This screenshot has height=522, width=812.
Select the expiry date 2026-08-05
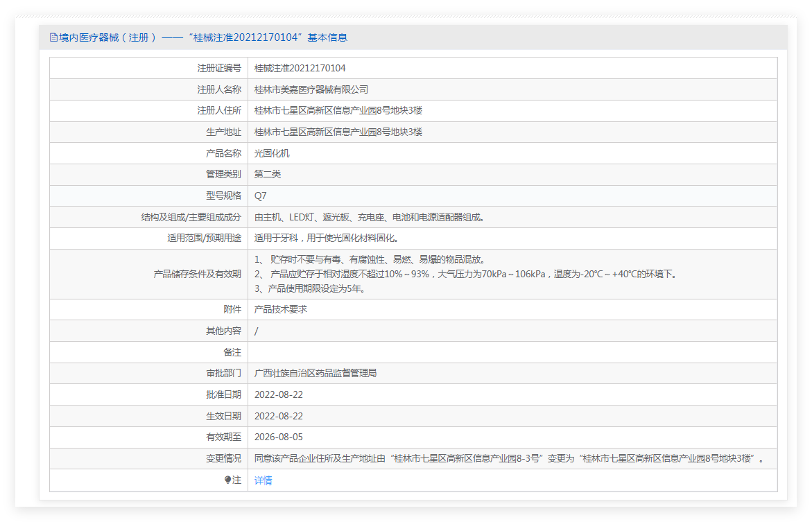click(x=279, y=437)
